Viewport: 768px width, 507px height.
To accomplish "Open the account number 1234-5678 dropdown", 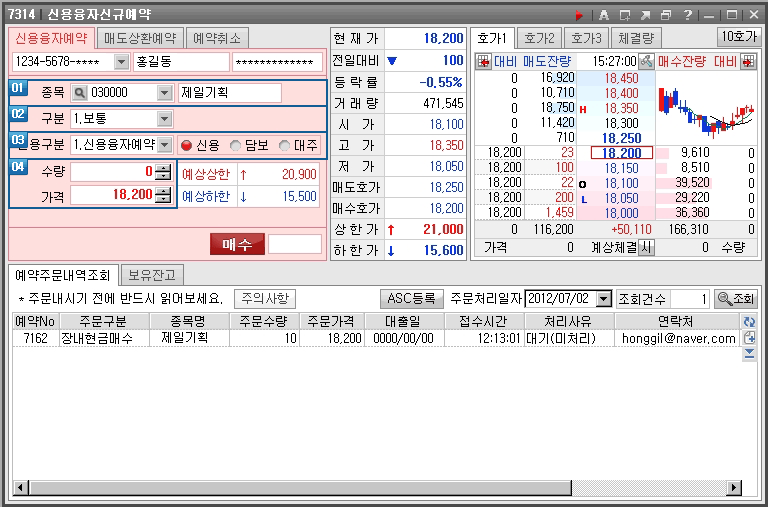I will (121, 62).
